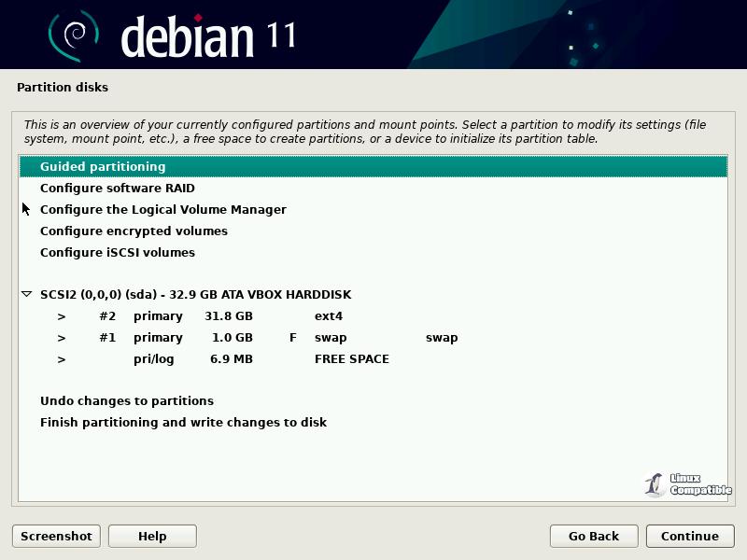The width and height of the screenshot is (747, 560).
Task: Click the arrow beside the FREE SPACE row
Action: [62, 359]
